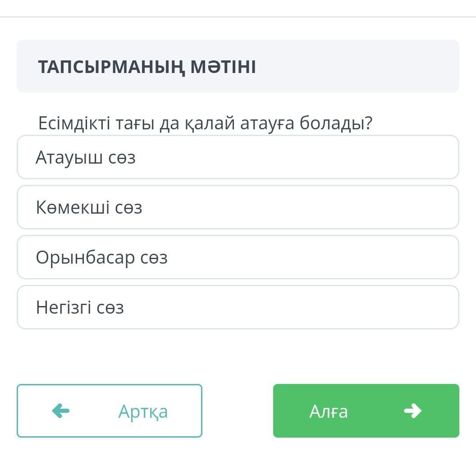
Task: Tap the word "Атауыш" in first option
Action: [x=69, y=157]
